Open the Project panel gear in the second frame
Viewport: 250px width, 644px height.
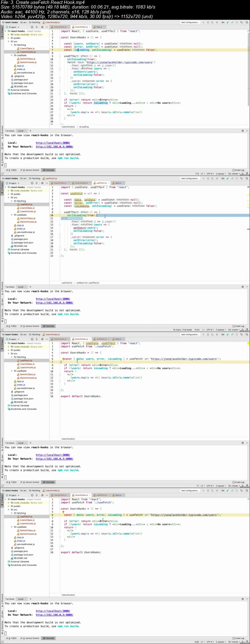pos(42,183)
